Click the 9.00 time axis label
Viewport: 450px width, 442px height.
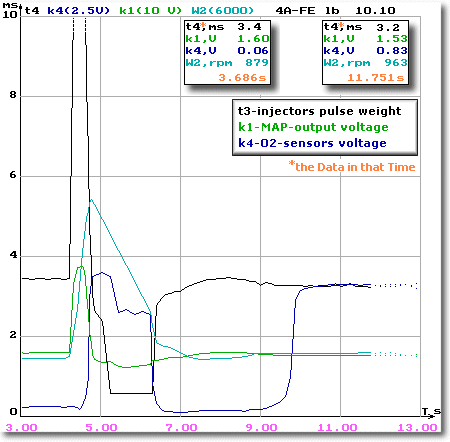pyautogui.click(x=261, y=427)
